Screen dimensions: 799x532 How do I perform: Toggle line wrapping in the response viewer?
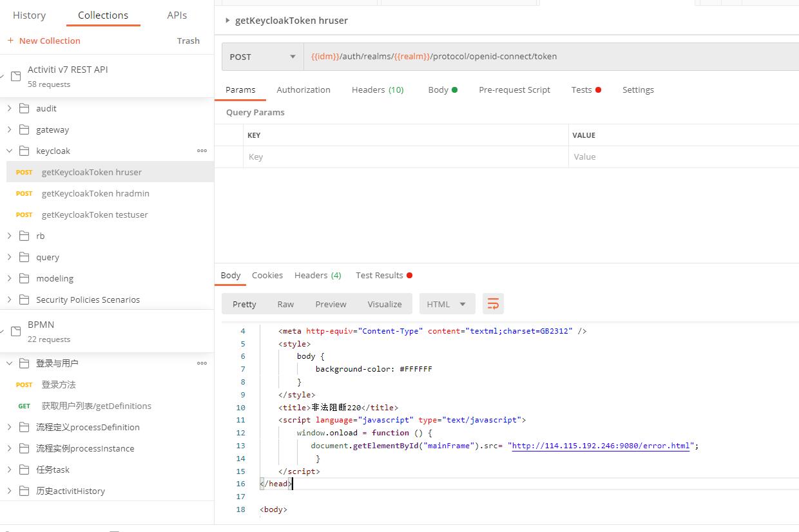[493, 303]
